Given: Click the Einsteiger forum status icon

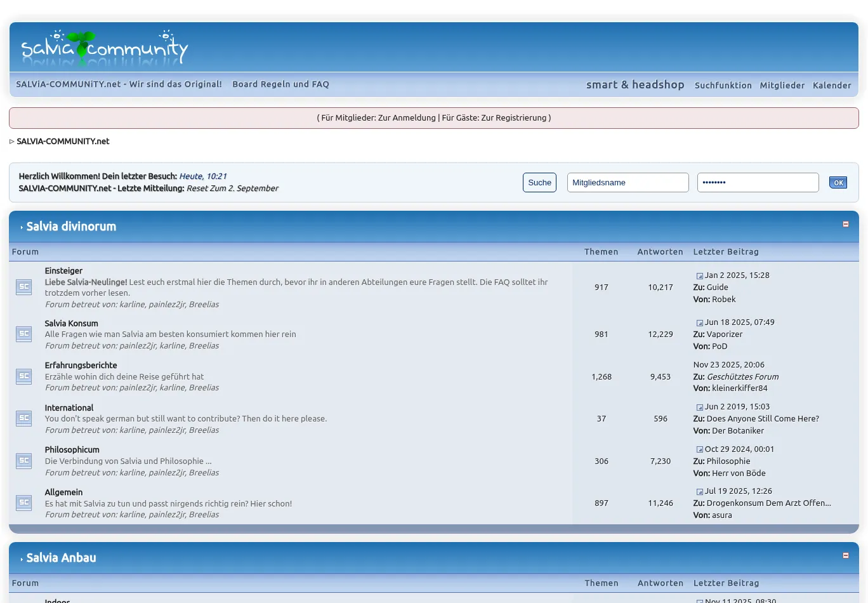Looking at the screenshot, I should 23,287.
